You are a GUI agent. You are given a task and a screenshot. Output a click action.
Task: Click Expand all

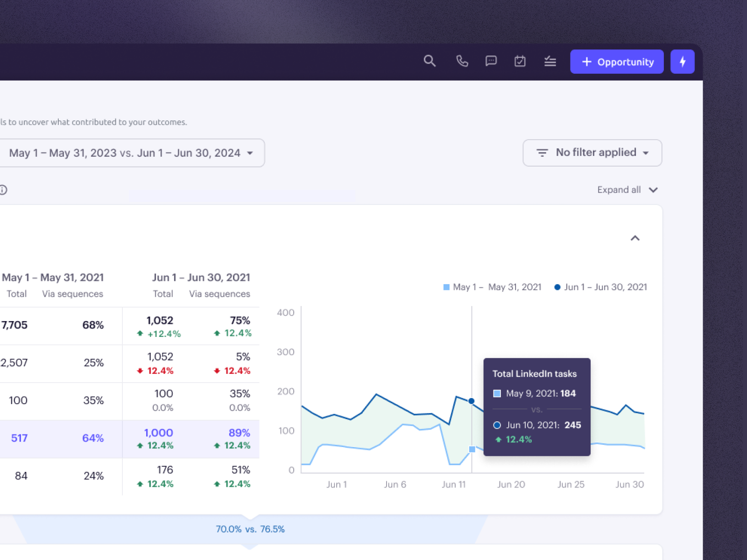tap(619, 189)
